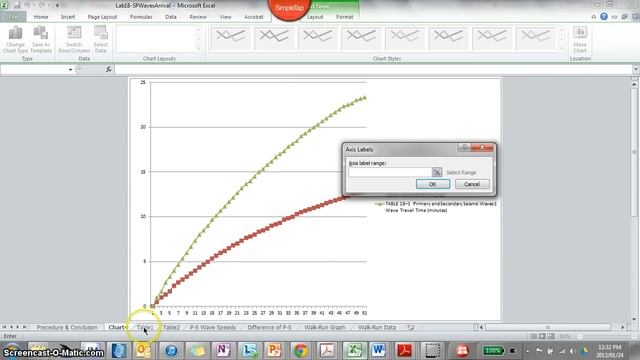This screenshot has height=360, width=640.
Task: Open the Difference of P-S sheet tab
Action: tap(269, 327)
